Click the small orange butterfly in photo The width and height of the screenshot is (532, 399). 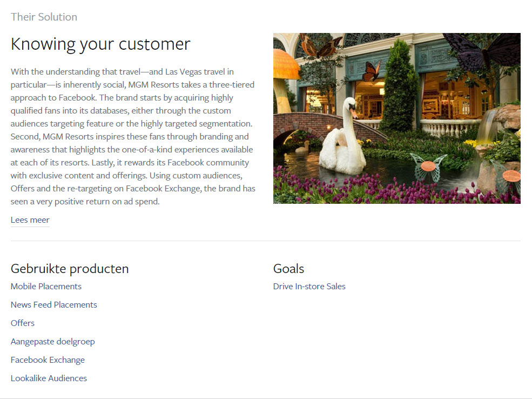(x=371, y=71)
